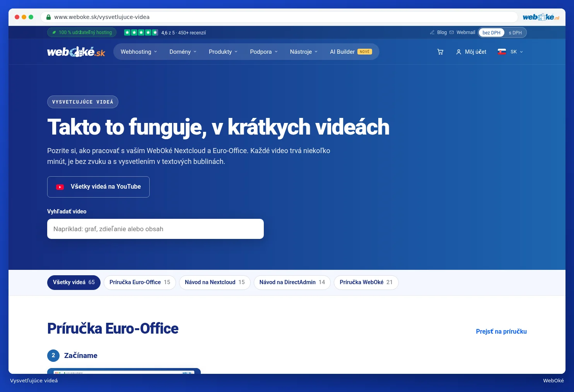Show Príručka WebOké 21 videos
Viewport: 574px width, 392px height.
[x=366, y=282]
